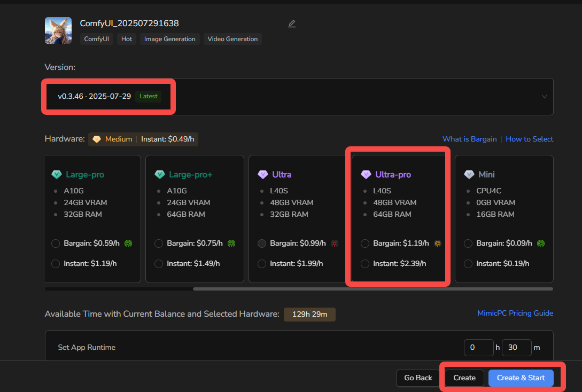This screenshot has height=392, width=582.
Task: Select Ultra Bargain $0.99/h option
Action: (x=262, y=244)
